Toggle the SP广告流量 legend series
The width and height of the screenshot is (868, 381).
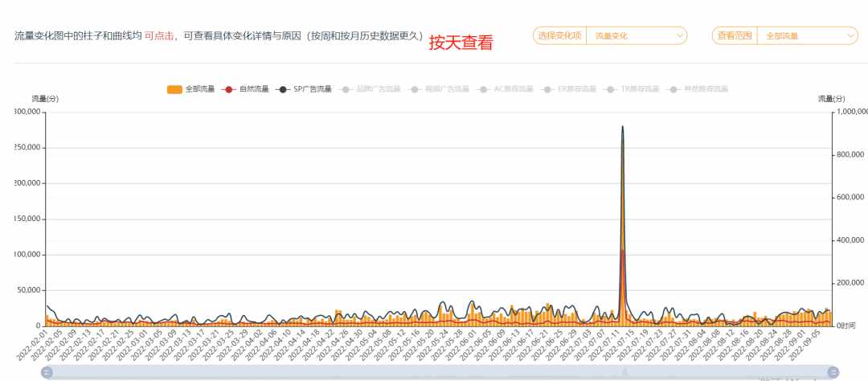303,89
